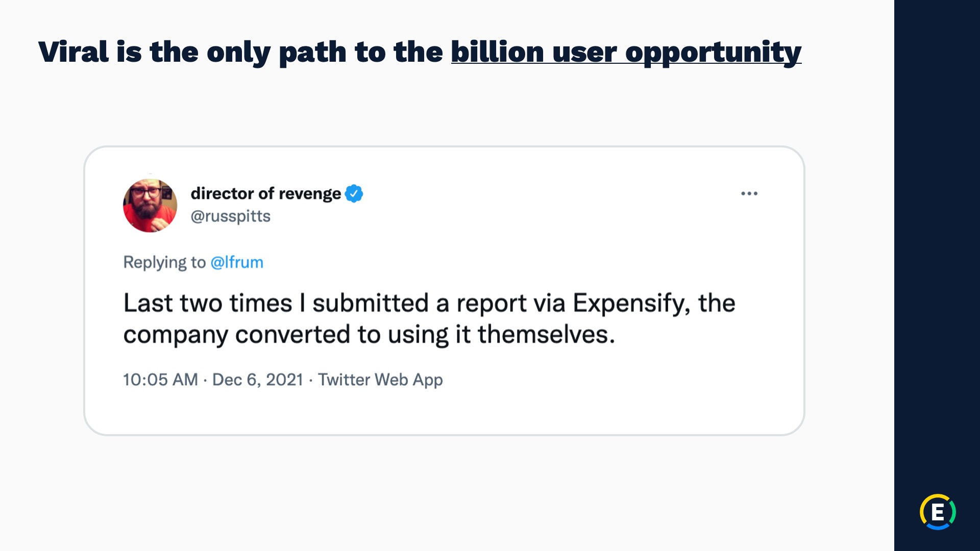Viewport: 980px width, 551px height.
Task: Click the @russpitts handle
Action: [x=230, y=216]
